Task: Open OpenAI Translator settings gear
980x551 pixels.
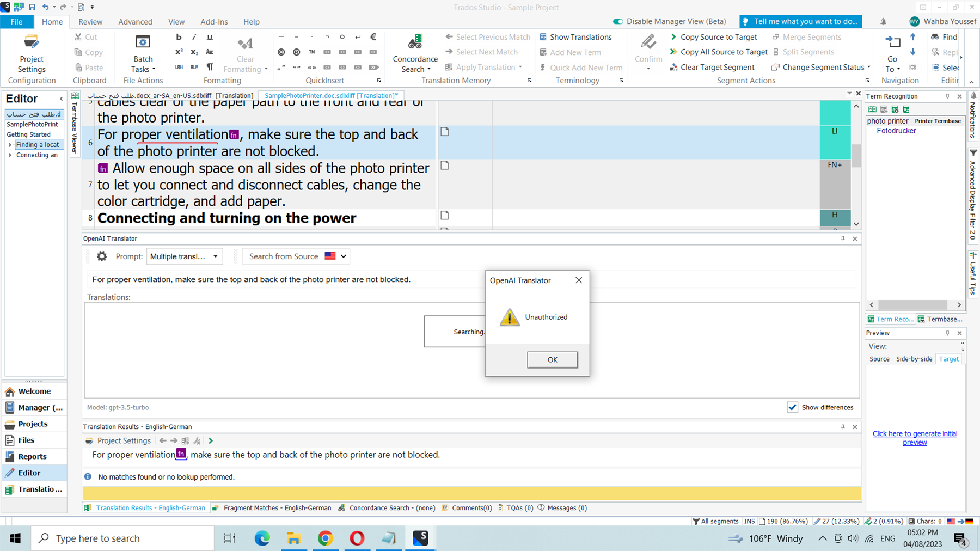Action: point(102,256)
